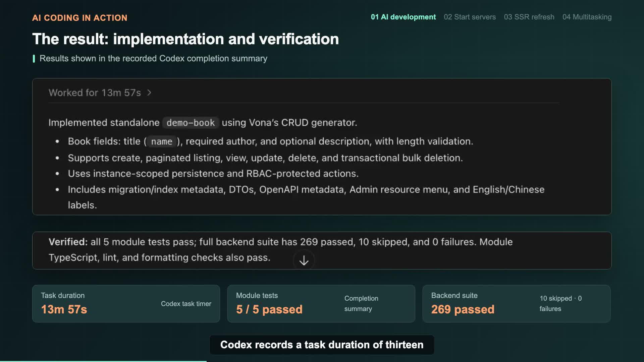644x362 pixels.
Task: Click the title 'The result: implementation and verification'
Action: point(185,39)
